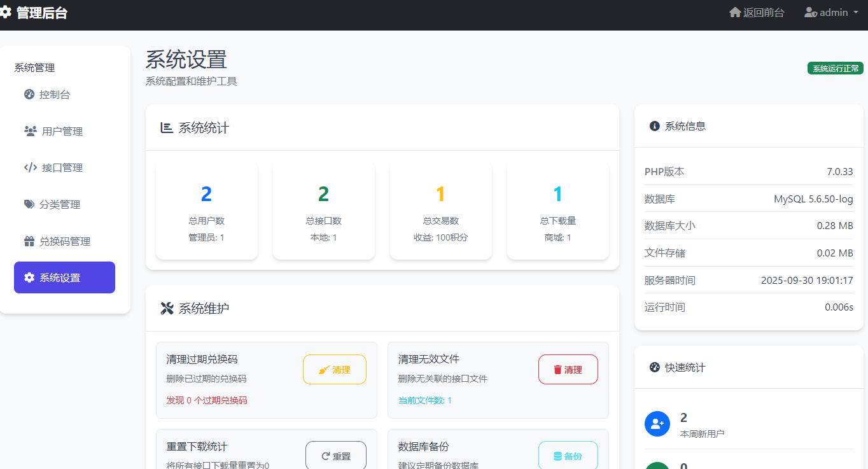
Task: Select the 用户管理 user management icon
Action: [31, 130]
